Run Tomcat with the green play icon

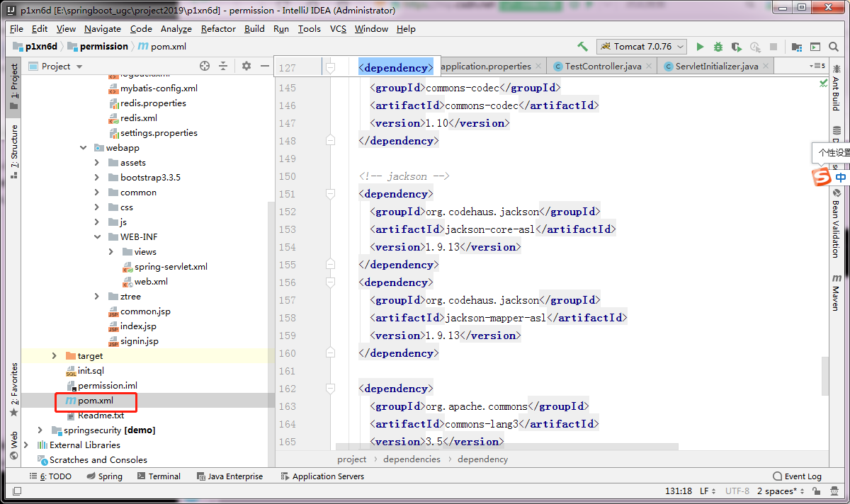700,47
